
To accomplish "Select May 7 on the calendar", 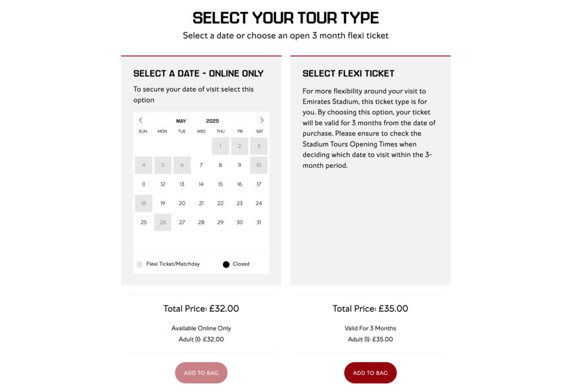I will 201,165.
